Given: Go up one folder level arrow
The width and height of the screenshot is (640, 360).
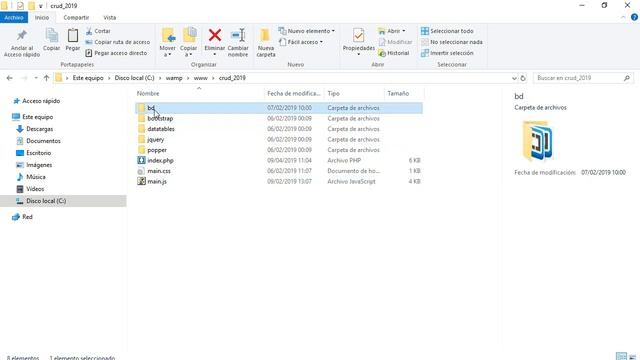Looking at the screenshot, I should (47, 78).
